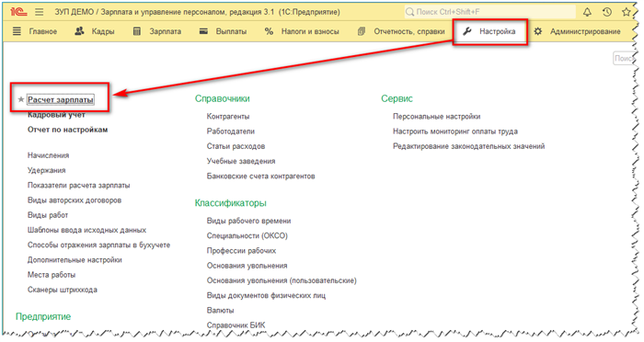The height and width of the screenshot is (342, 644).
Task: Click the Зарплата calculator icon
Action: 137,31
